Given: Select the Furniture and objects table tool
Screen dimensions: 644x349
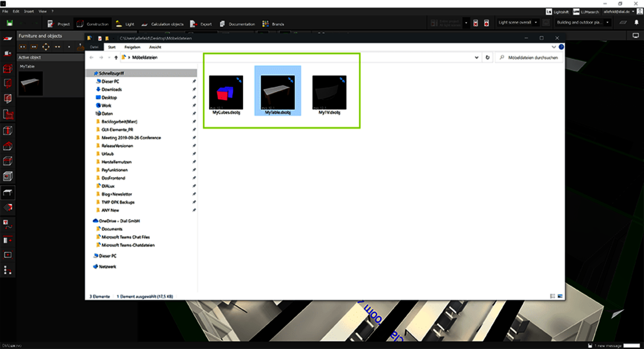Looking at the screenshot, I should (x=8, y=192).
